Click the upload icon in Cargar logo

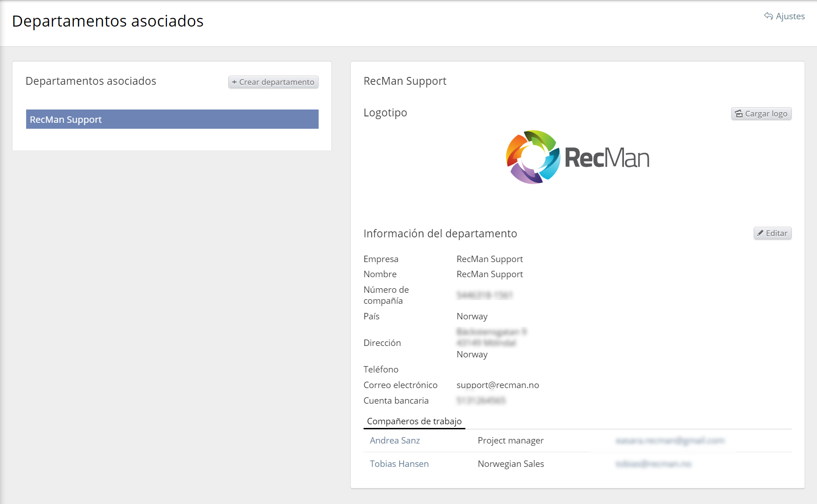pyautogui.click(x=739, y=114)
